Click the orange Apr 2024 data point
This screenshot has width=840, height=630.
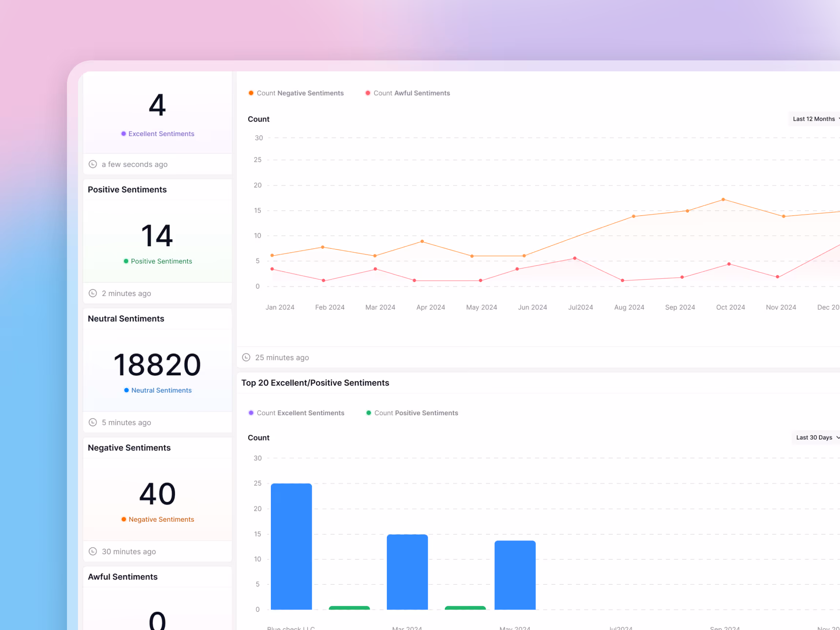point(422,242)
